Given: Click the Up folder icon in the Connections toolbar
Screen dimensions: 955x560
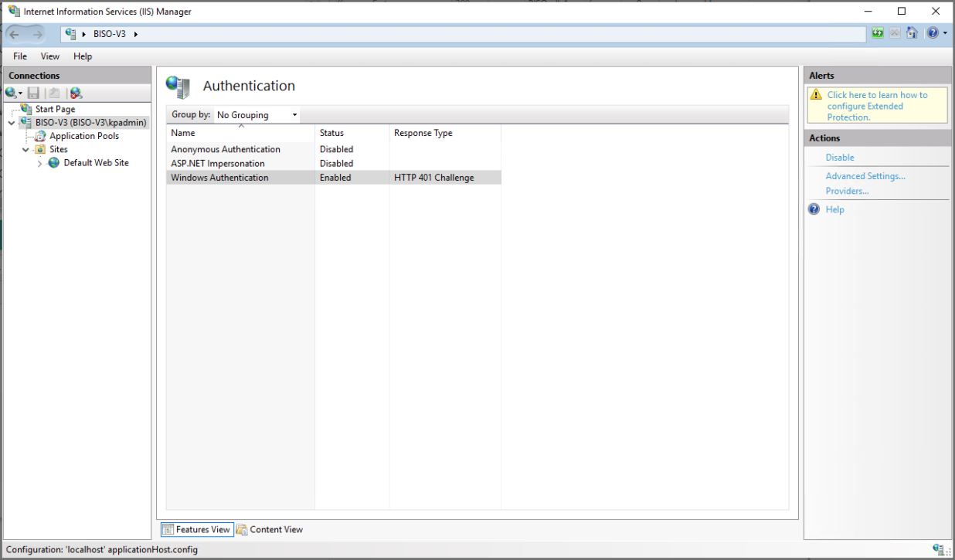Looking at the screenshot, I should pyautogui.click(x=53, y=93).
